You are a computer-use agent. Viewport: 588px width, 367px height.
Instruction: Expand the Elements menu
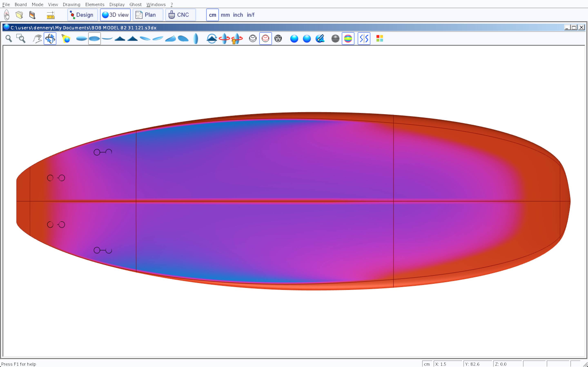click(95, 4)
